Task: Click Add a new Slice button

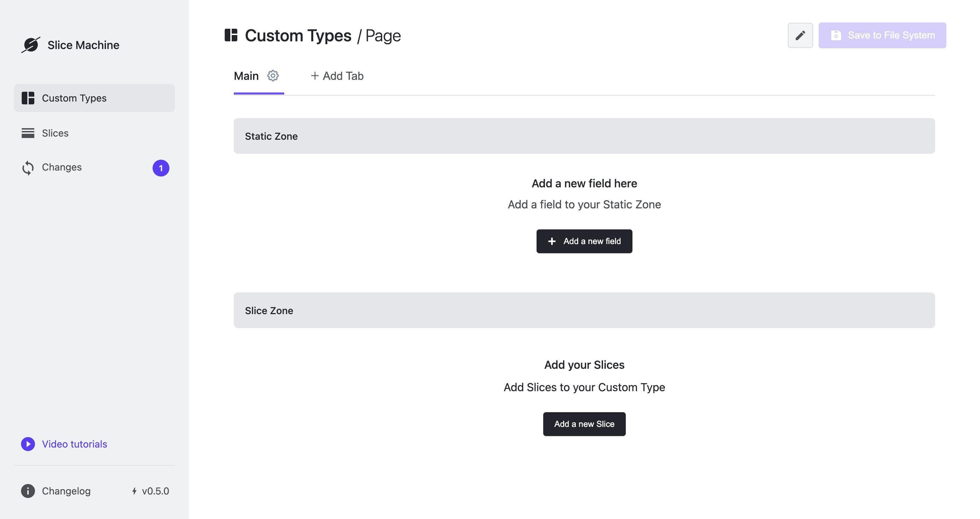Action: [x=584, y=424]
